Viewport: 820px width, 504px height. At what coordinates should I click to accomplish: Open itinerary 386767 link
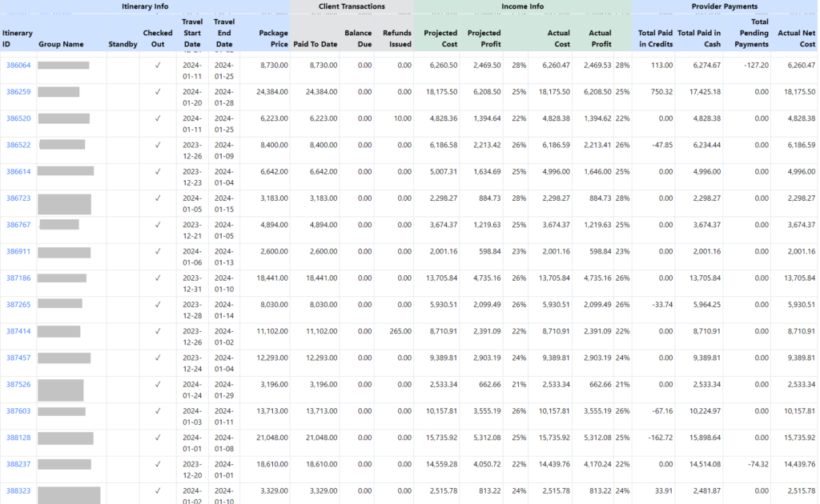(x=18, y=225)
